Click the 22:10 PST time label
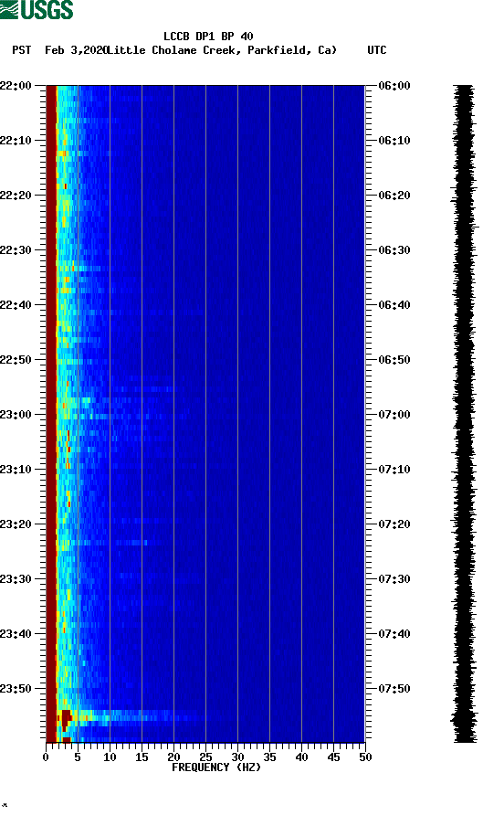The width and height of the screenshot is (504, 815). coord(16,141)
